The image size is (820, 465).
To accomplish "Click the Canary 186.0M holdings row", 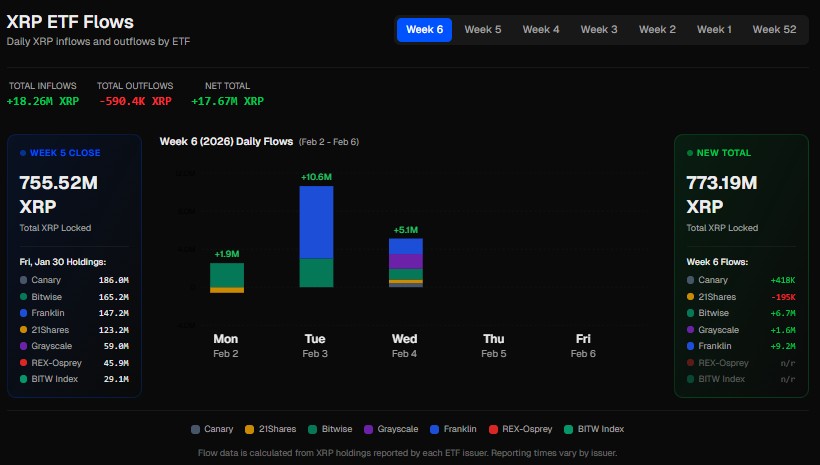I will pos(74,280).
